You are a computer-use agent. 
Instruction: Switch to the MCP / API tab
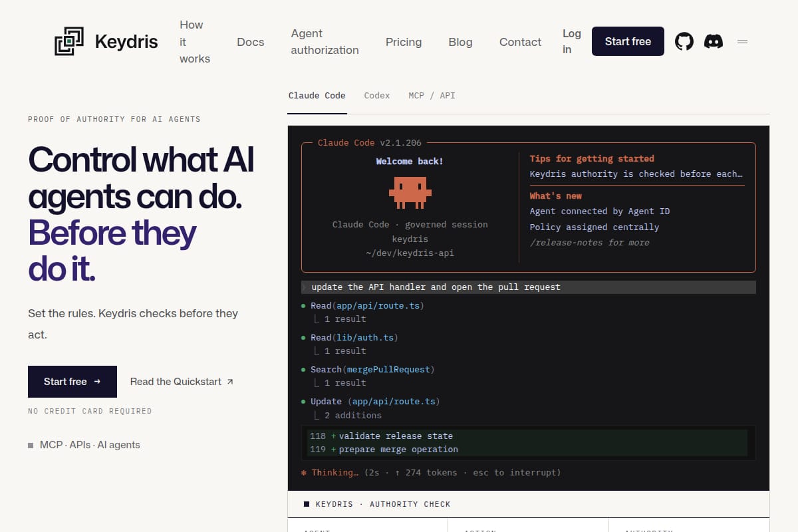click(432, 96)
